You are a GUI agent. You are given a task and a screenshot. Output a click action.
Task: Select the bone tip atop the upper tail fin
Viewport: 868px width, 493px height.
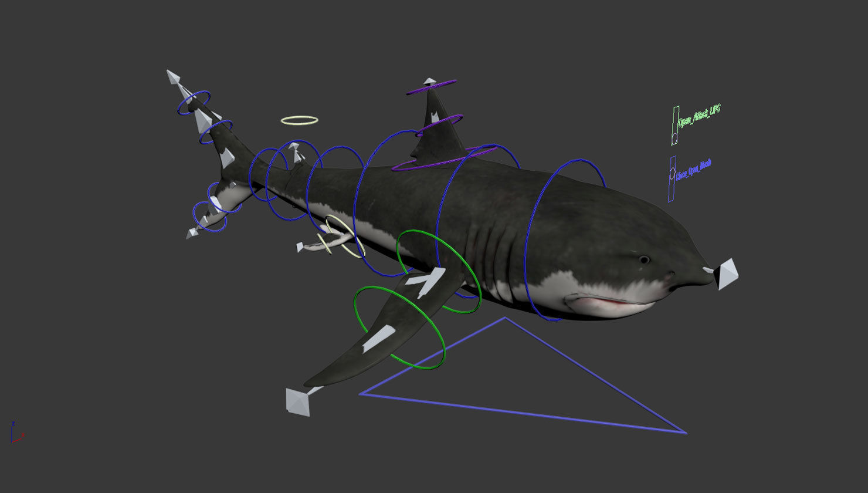[173, 76]
